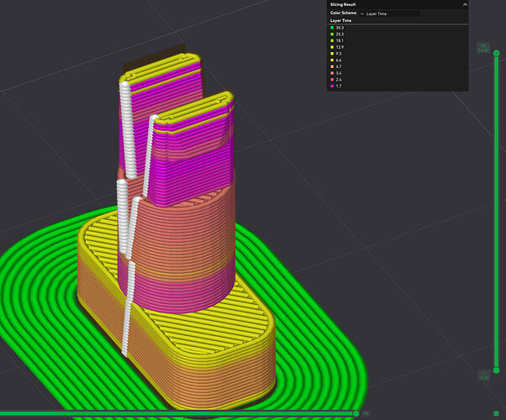Collapse the Slicing Result panel

point(465,4)
